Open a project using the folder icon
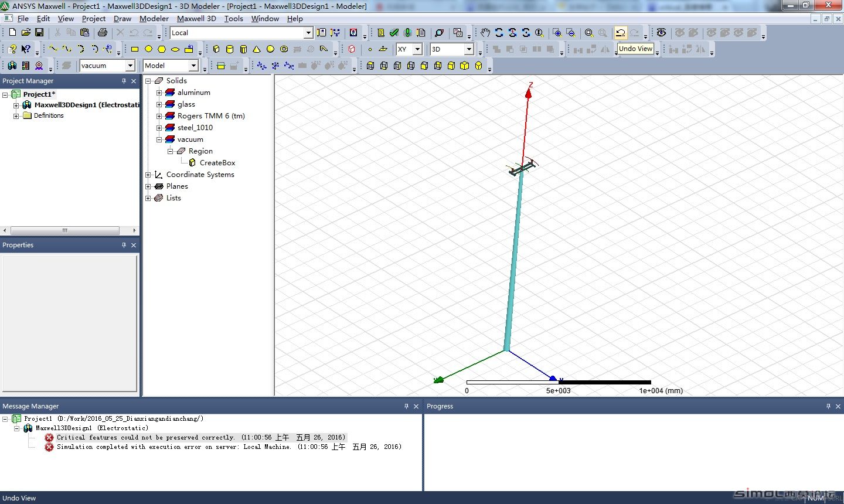844x504 pixels. coord(26,33)
